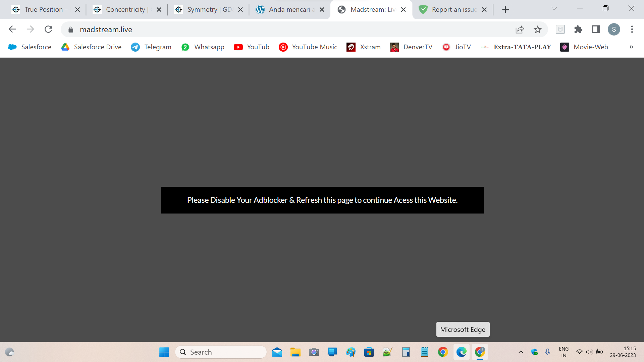The width and height of the screenshot is (644, 362).
Task: Open the Extensions puzzle-piece menu
Action: 578,29
